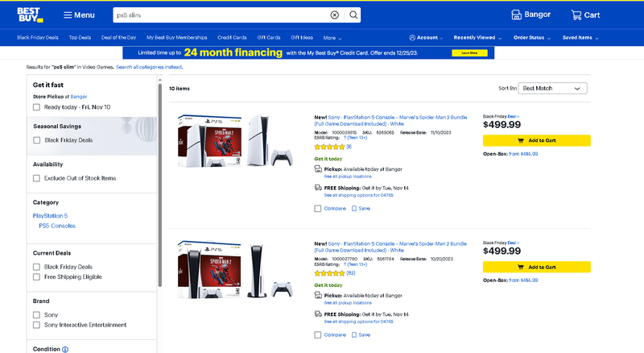Click the Condition info icon
This screenshot has width=644, height=353.
65,349
